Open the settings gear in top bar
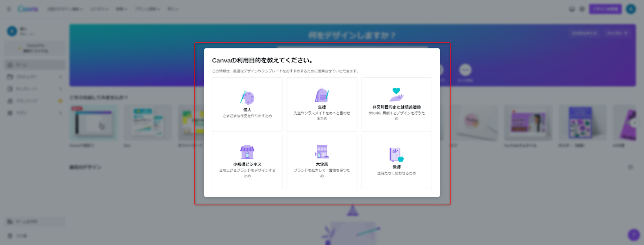The height and width of the screenshot is (245, 644). [x=582, y=9]
